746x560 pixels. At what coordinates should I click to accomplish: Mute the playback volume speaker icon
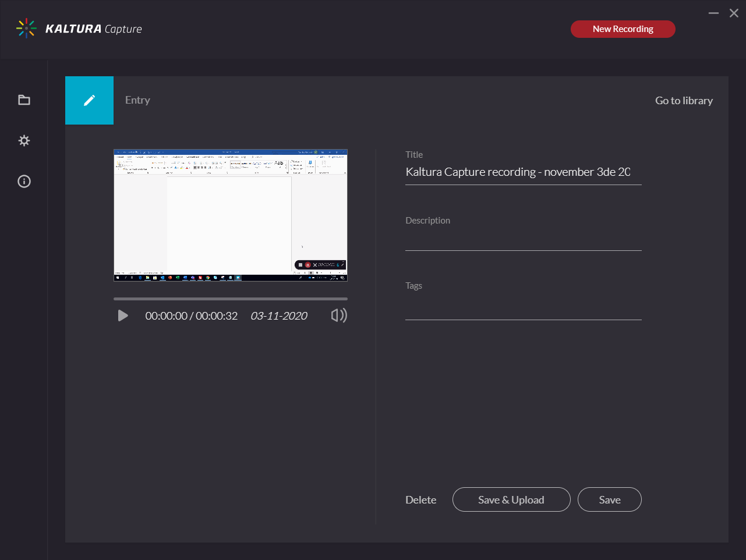pos(339,316)
